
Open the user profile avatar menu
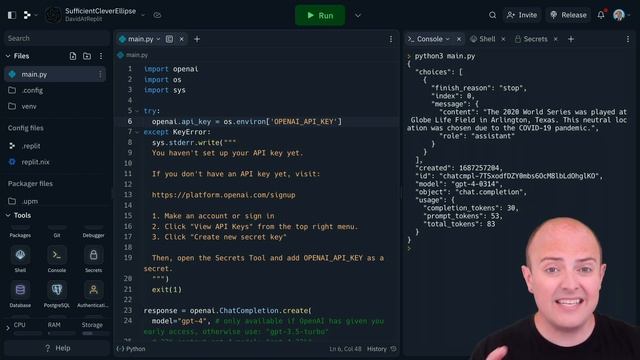(x=622, y=15)
